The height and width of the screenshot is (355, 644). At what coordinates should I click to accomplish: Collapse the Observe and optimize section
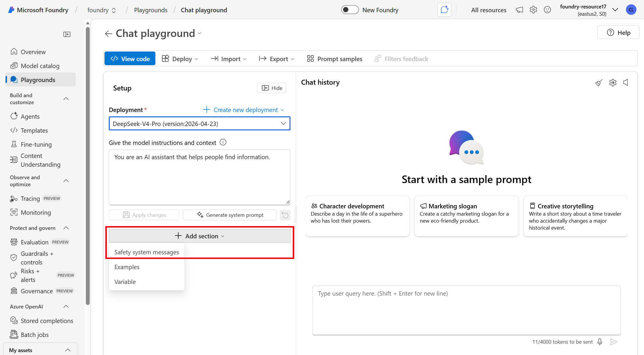tap(66, 181)
